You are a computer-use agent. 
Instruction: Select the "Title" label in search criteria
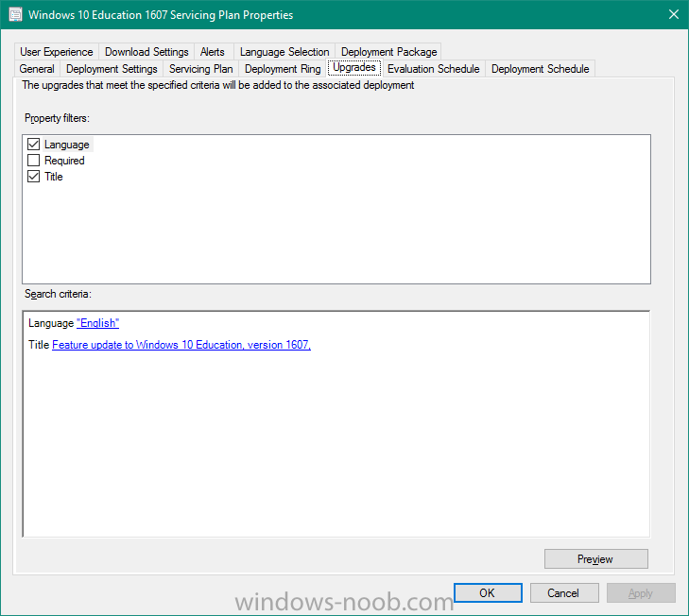(x=39, y=345)
